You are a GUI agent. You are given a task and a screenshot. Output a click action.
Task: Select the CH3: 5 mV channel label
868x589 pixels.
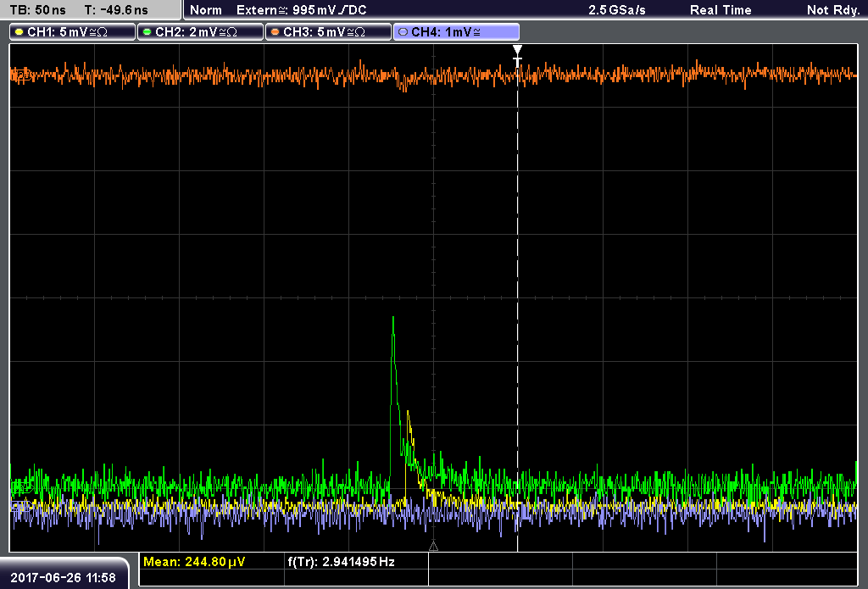click(x=328, y=32)
